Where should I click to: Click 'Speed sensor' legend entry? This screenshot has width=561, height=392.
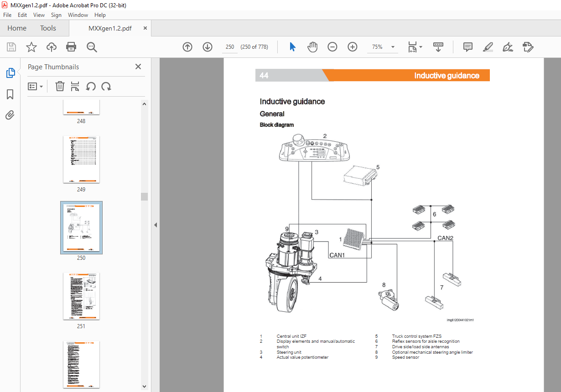(405, 357)
